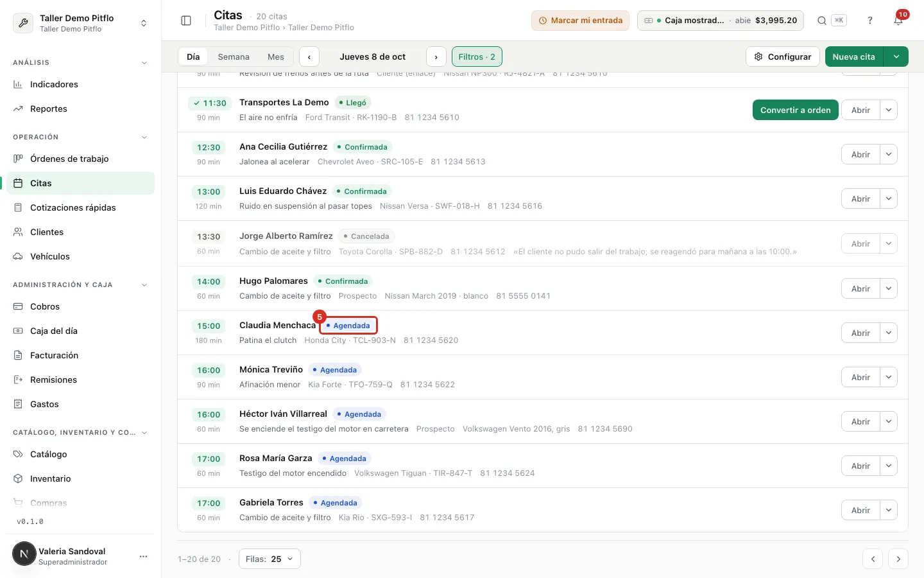
Task: Open Configurar settings button
Action: 783,57
